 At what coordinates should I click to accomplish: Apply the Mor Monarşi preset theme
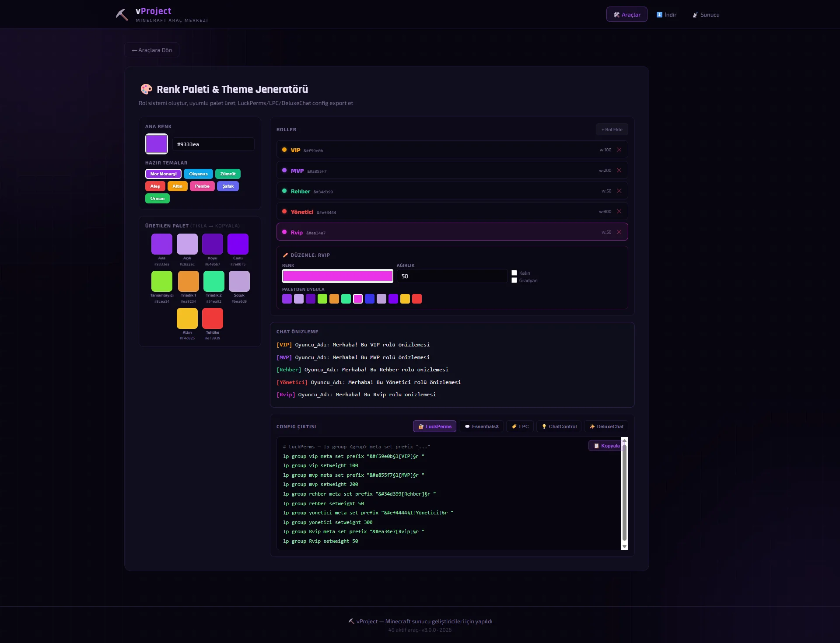pos(163,174)
